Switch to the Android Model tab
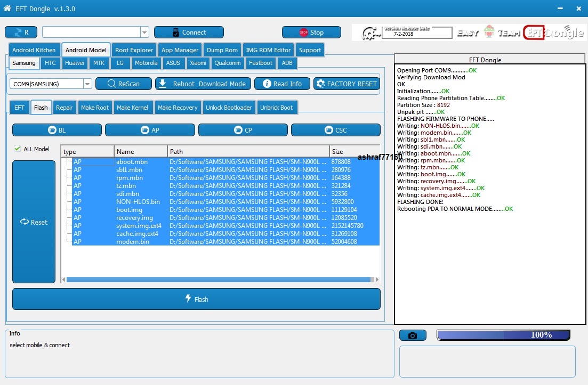 [86, 50]
